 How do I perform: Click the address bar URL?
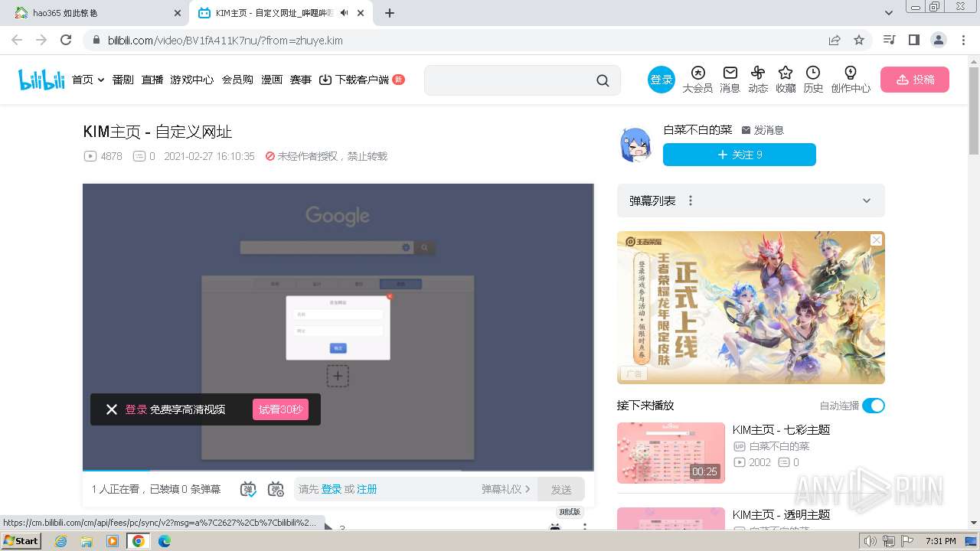pyautogui.click(x=225, y=41)
